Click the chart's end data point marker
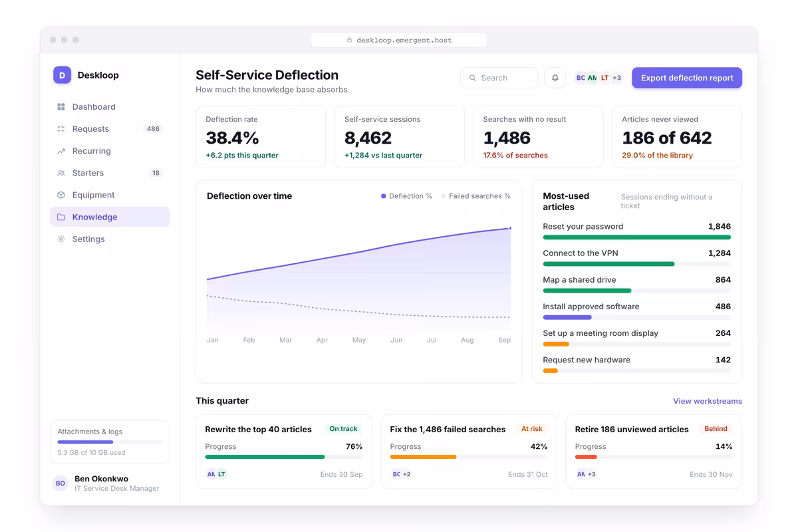798x532 pixels. pyautogui.click(x=510, y=228)
